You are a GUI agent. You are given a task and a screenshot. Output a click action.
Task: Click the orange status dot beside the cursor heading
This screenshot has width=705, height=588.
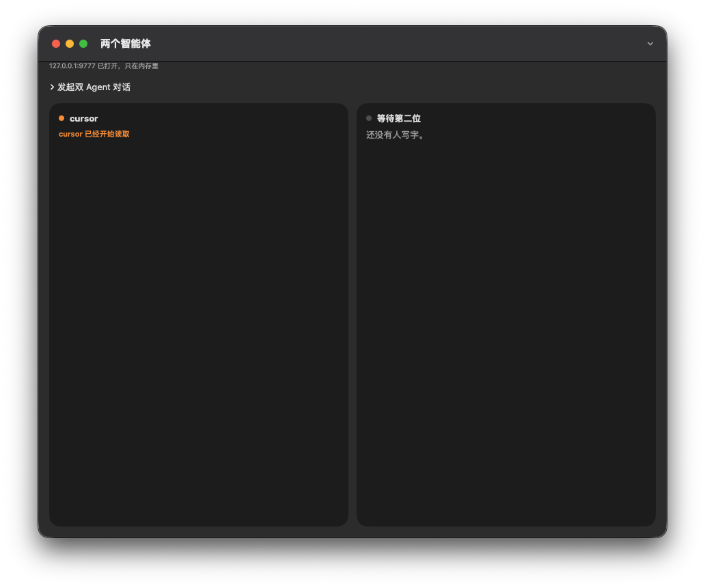61,118
